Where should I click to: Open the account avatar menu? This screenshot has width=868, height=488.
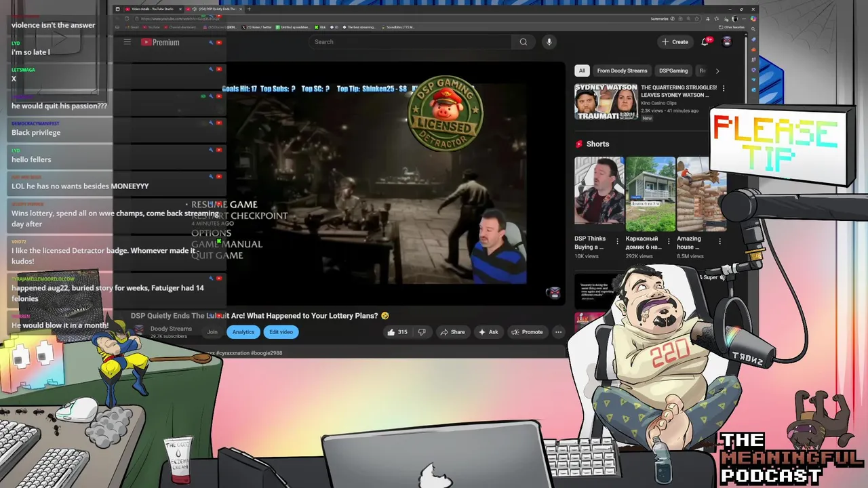(x=727, y=42)
